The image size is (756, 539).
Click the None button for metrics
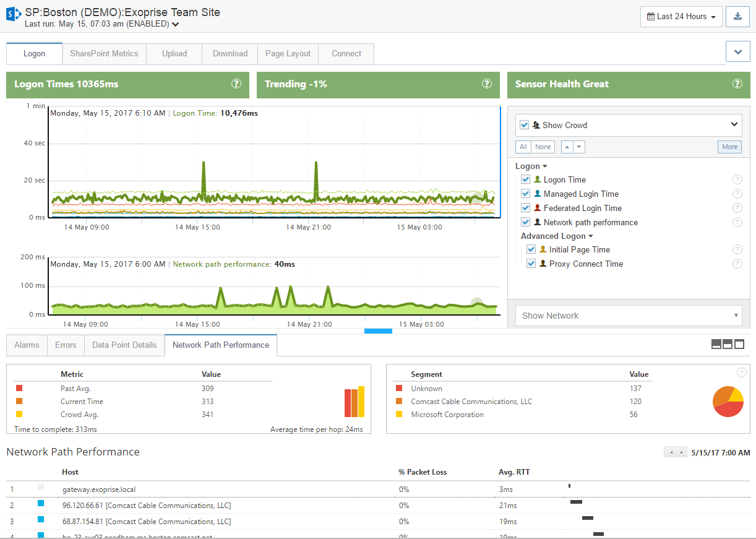click(543, 147)
